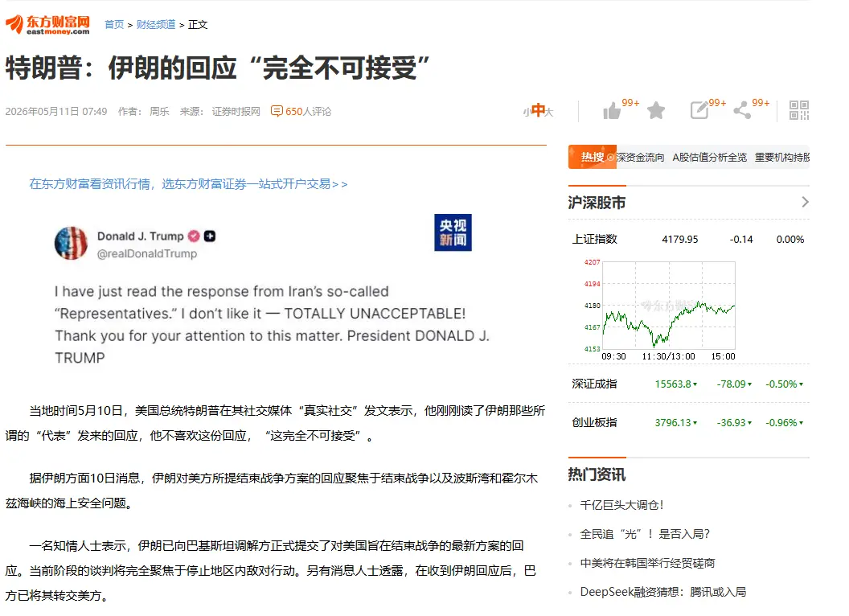
Task: Open the account-opening promo link 在东方财富看资讯行情
Action: pos(188,183)
